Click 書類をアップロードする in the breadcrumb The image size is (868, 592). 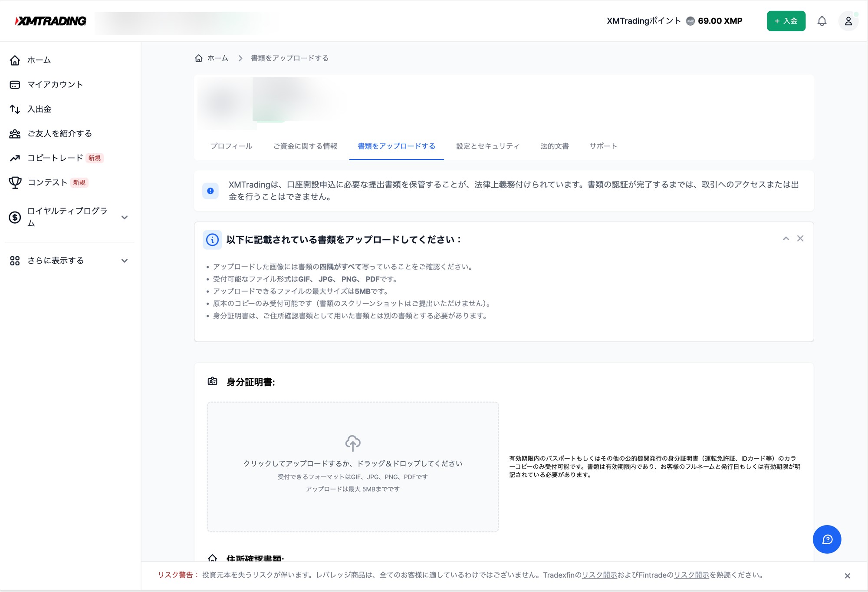tap(289, 58)
